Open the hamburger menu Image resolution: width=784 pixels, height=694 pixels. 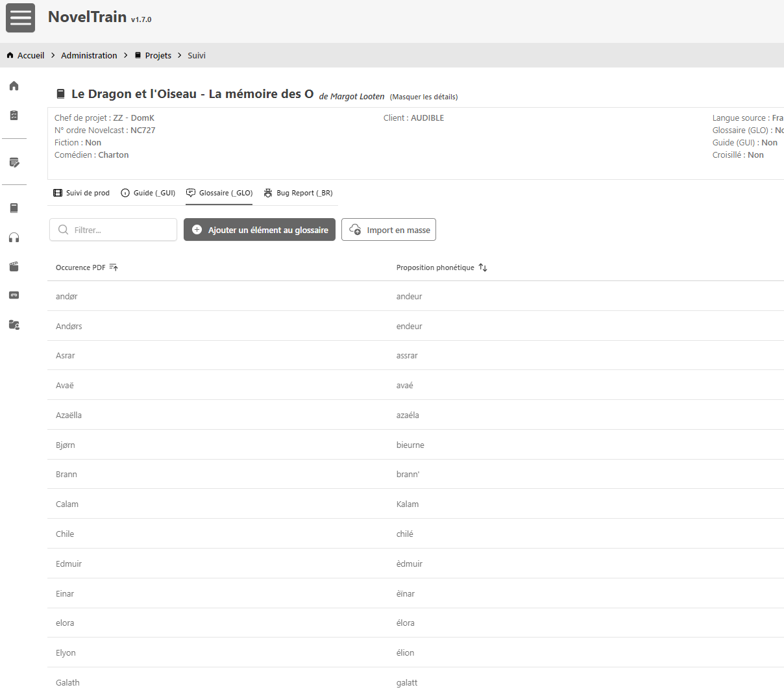(x=20, y=18)
